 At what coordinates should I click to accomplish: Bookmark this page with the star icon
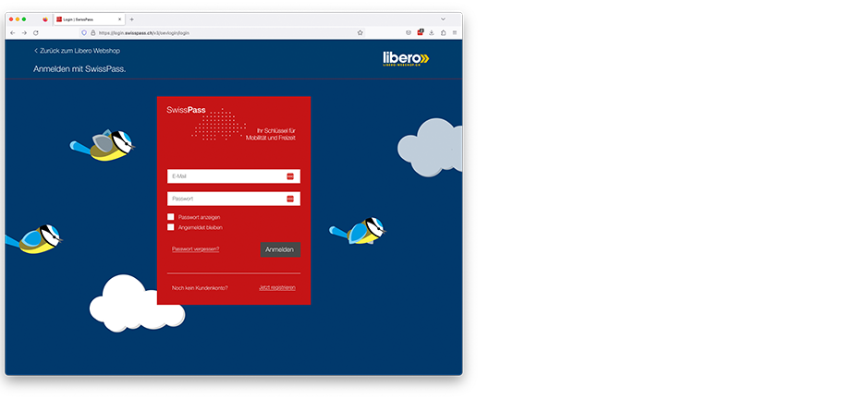coord(360,33)
